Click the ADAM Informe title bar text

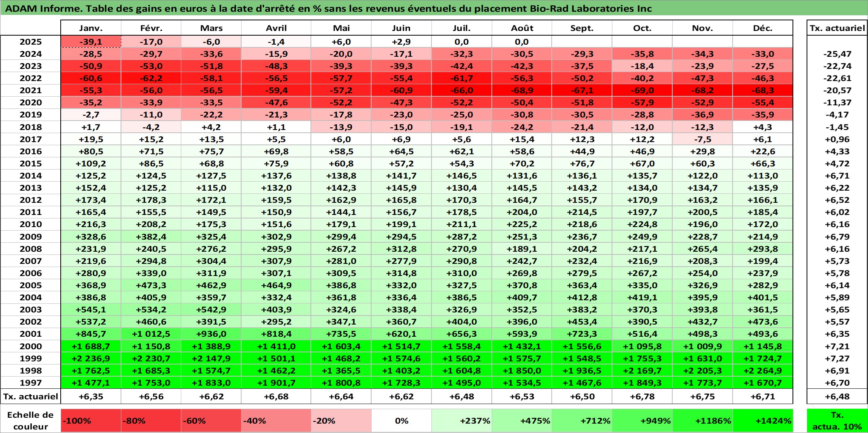pyautogui.click(x=328, y=9)
